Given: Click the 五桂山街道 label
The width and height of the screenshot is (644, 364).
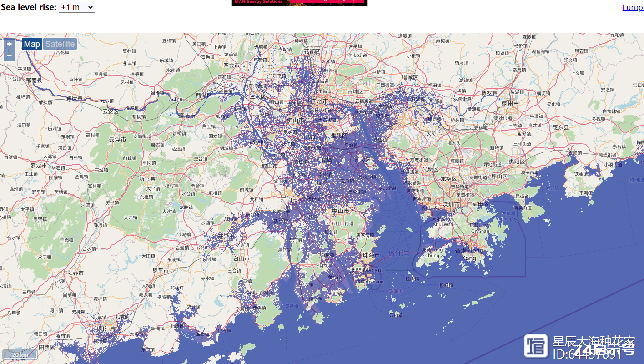Looking at the screenshot, I should coord(342,223).
